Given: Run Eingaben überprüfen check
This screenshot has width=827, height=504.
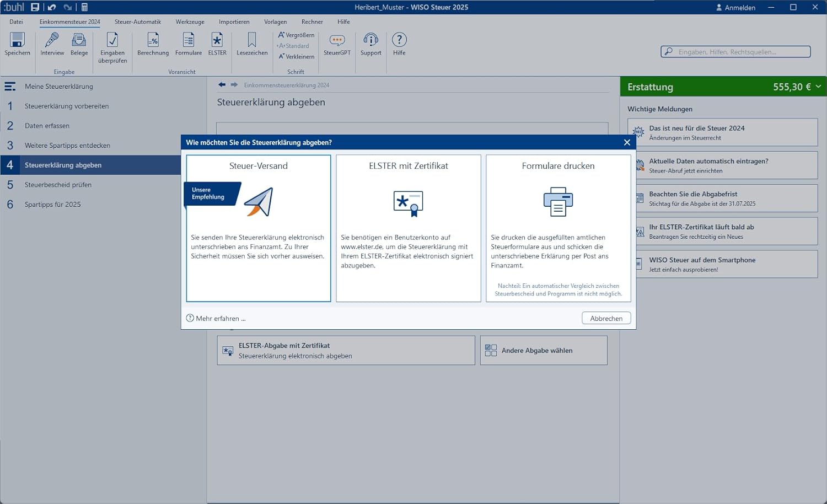Looking at the screenshot, I should click(112, 48).
